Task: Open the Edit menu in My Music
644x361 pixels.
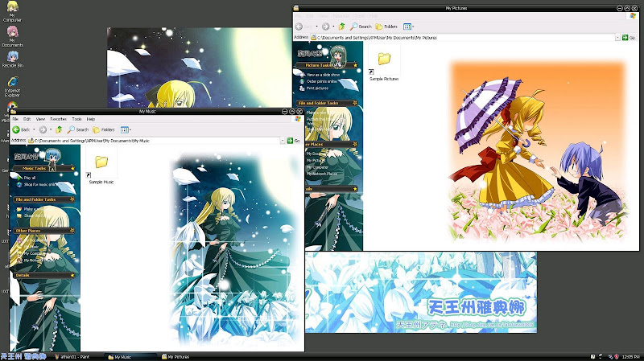Action: [x=27, y=119]
